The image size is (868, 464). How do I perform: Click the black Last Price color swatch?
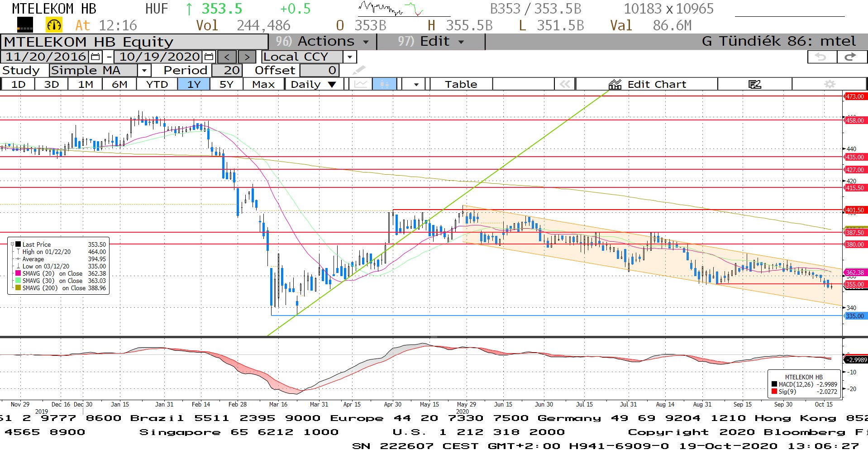[18, 244]
